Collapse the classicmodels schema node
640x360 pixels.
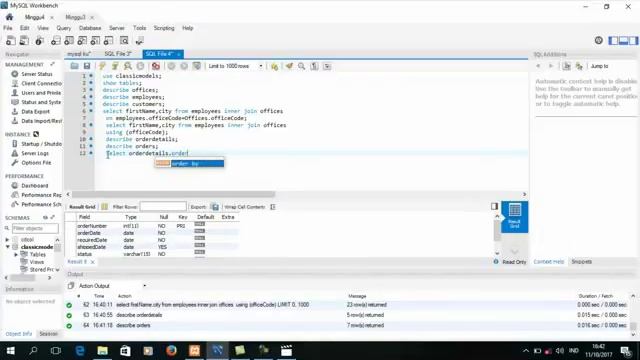coord(7,247)
